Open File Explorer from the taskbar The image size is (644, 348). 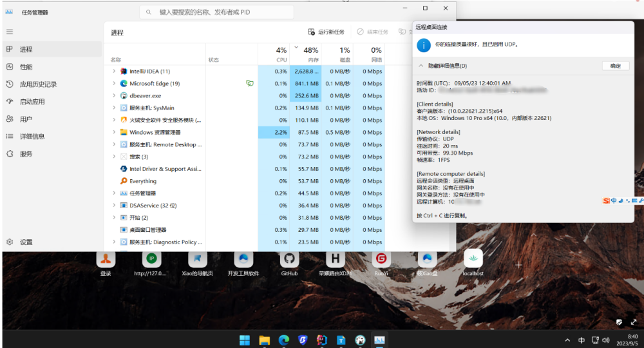point(264,340)
